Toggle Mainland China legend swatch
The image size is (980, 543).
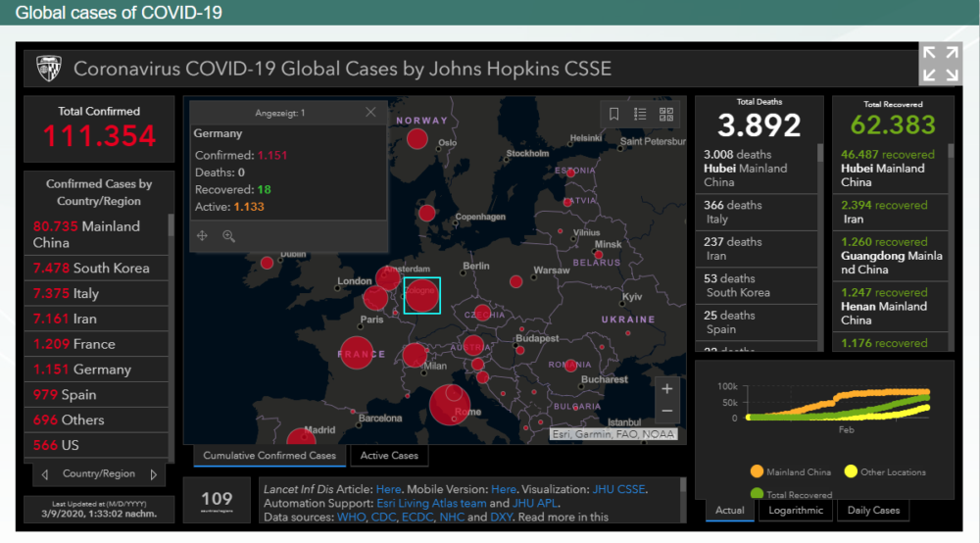tap(757, 471)
